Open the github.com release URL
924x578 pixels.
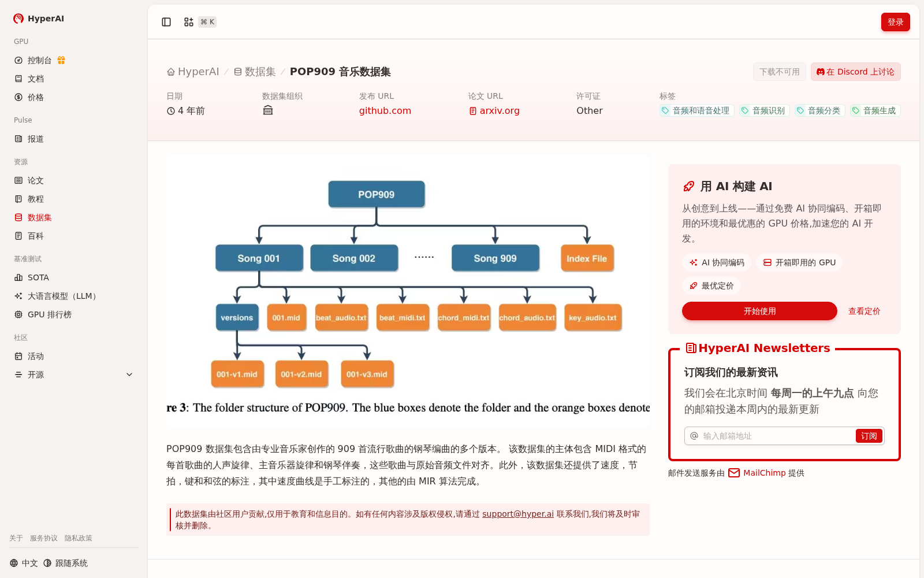point(385,110)
